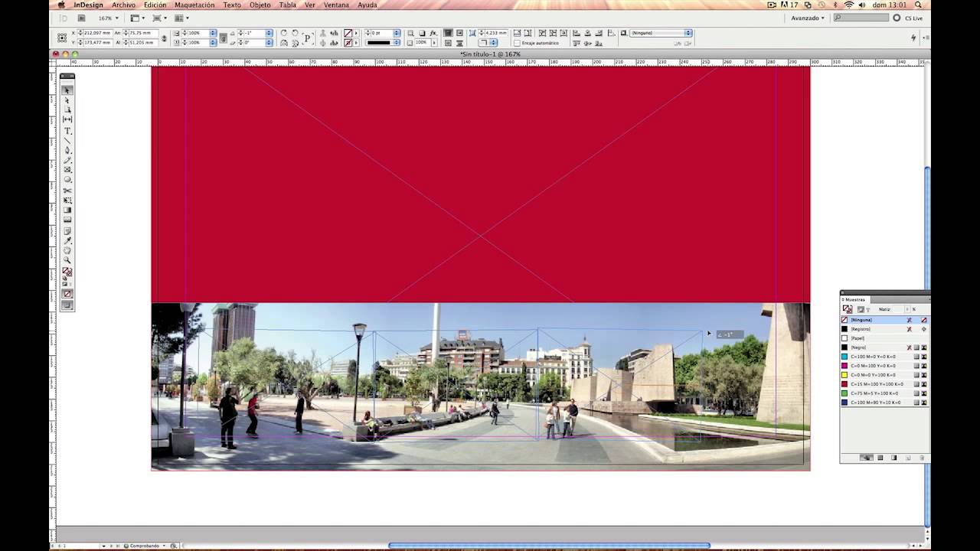The image size is (980, 551).
Task: Open the Archivo menu
Action: point(123,5)
